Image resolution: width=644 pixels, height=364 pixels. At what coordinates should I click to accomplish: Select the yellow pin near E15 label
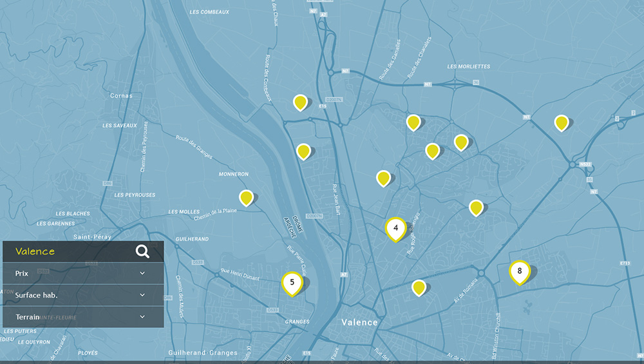tap(300, 102)
